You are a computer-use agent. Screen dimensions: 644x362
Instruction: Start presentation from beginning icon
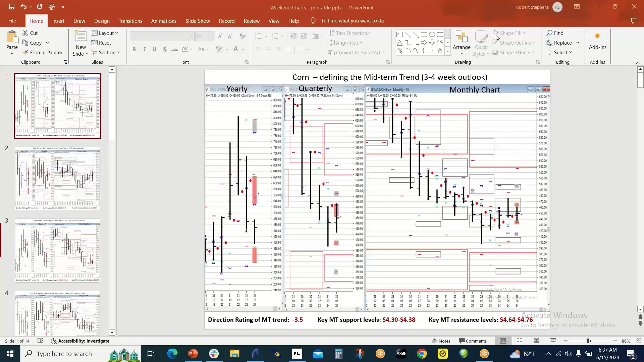51,7
